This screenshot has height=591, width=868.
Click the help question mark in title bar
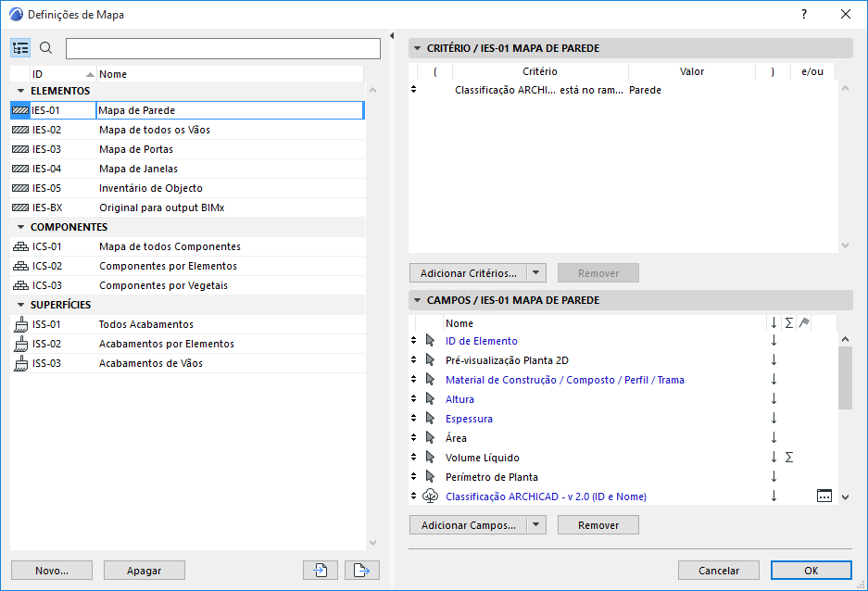[x=804, y=14]
